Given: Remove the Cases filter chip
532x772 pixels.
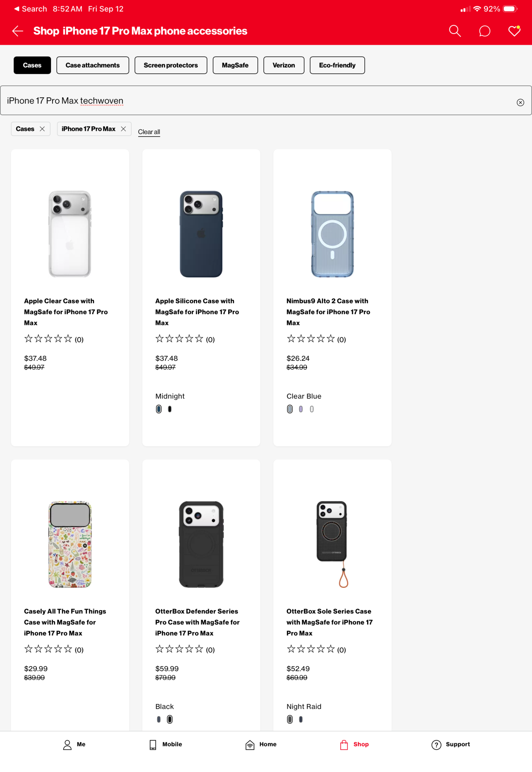Looking at the screenshot, I should pyautogui.click(x=42, y=129).
